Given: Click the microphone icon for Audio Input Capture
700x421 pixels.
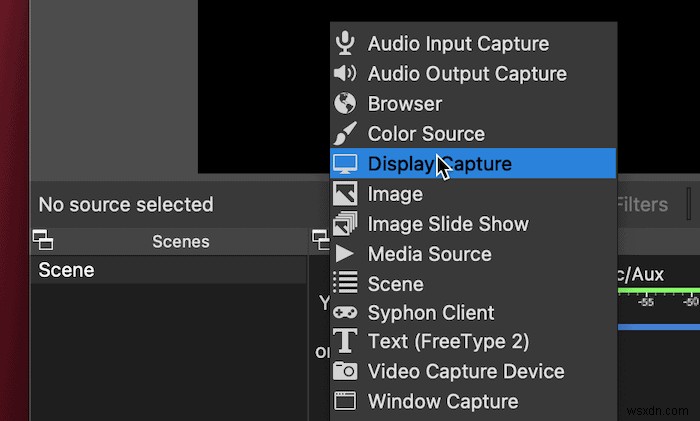Looking at the screenshot, I should (x=345, y=43).
